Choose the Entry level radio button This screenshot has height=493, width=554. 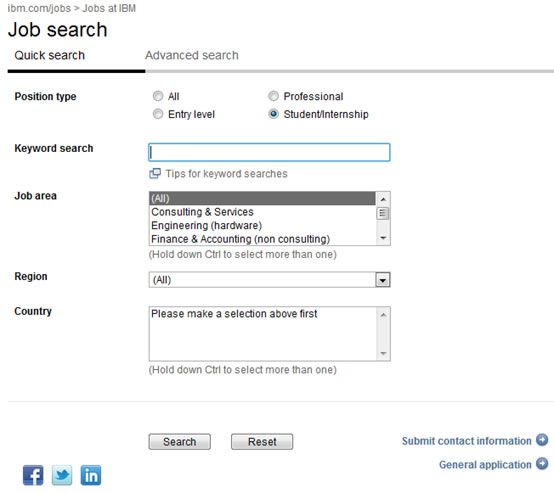158,114
